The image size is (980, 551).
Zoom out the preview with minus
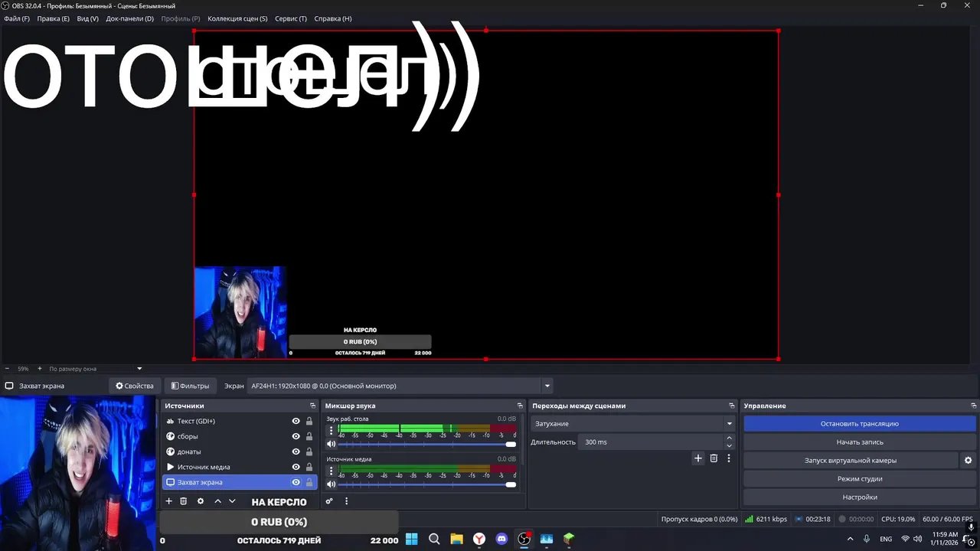7,369
